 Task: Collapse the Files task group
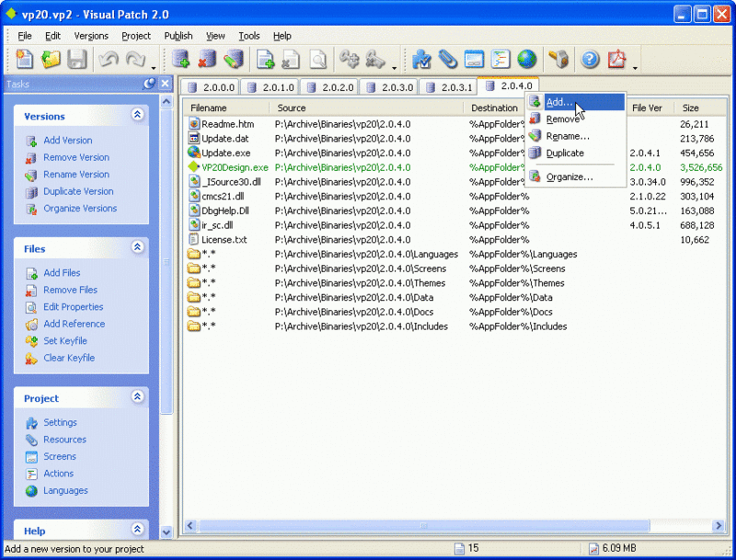tap(137, 247)
